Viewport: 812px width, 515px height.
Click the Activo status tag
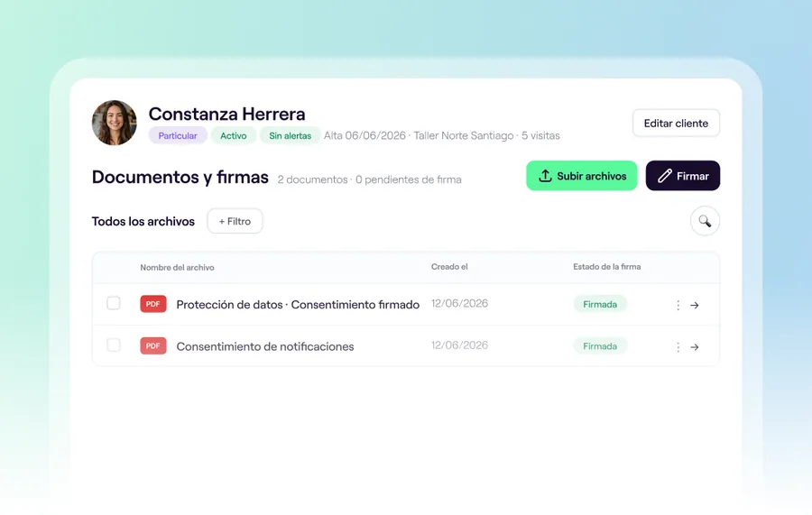point(234,135)
